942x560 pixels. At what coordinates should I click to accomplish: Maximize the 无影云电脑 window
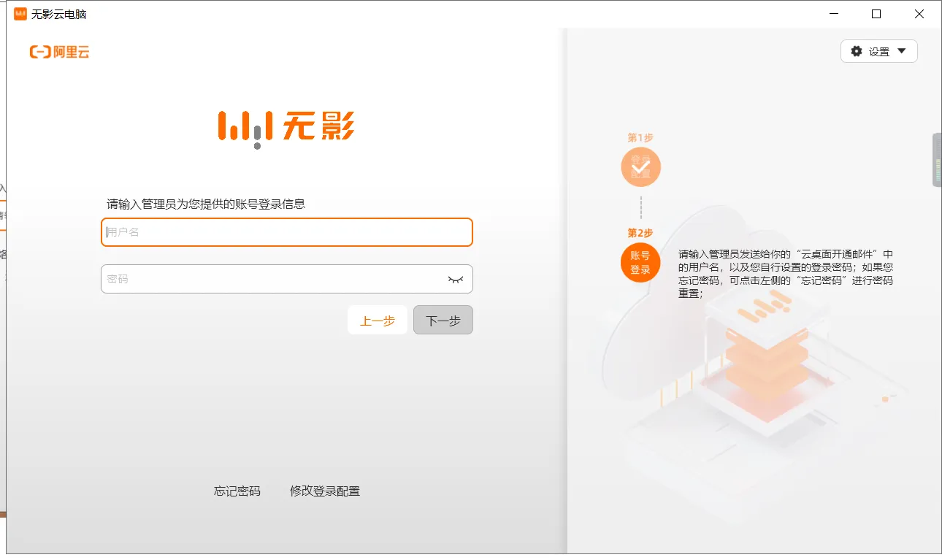876,14
